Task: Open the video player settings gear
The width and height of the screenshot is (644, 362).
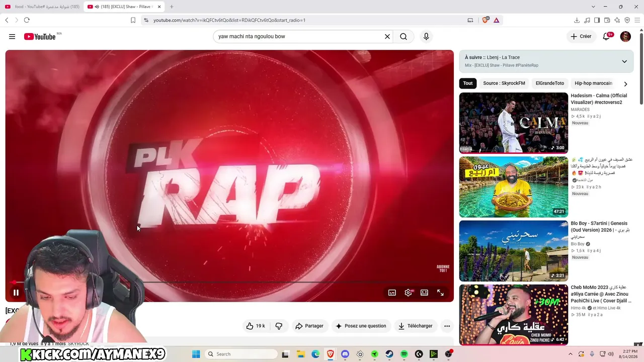Action: [409, 293]
